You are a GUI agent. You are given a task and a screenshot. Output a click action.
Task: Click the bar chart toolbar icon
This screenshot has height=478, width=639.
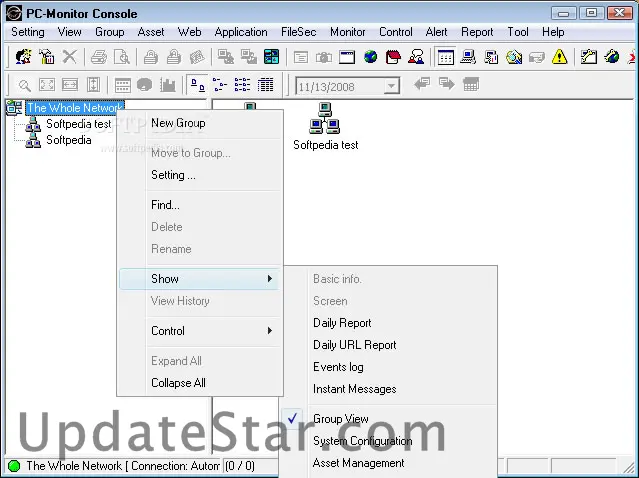(x=167, y=85)
